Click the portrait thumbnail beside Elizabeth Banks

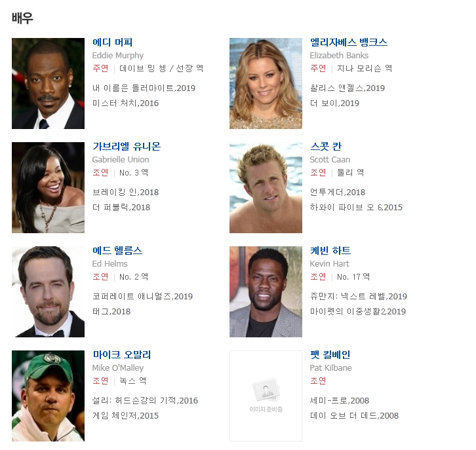(266, 83)
